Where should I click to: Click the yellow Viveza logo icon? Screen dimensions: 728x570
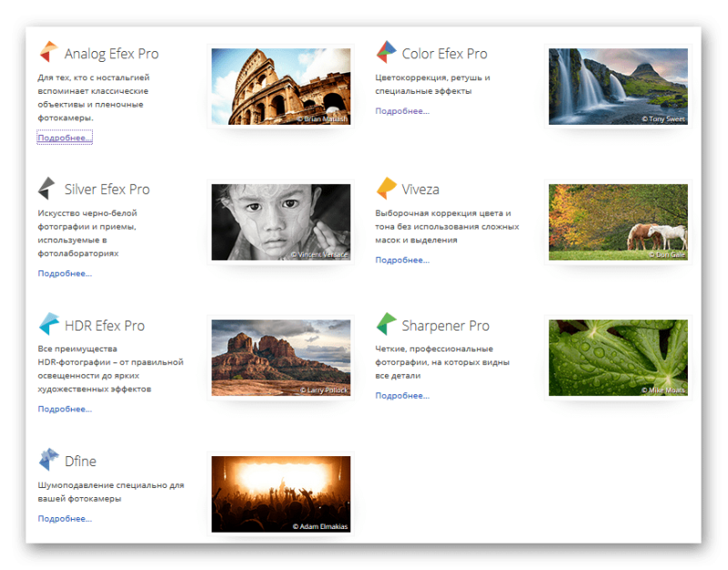click(386, 188)
